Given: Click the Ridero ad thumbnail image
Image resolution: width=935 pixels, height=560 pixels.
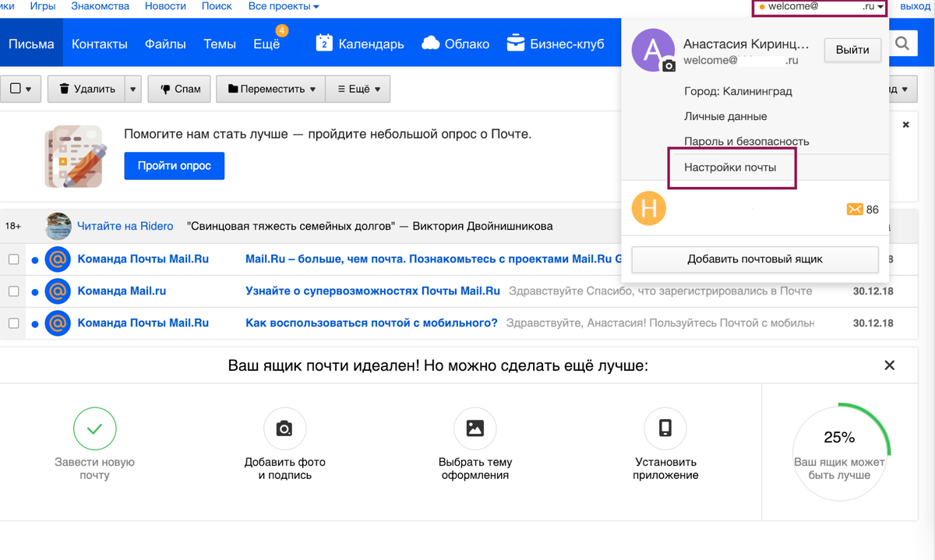Looking at the screenshot, I should 58,226.
